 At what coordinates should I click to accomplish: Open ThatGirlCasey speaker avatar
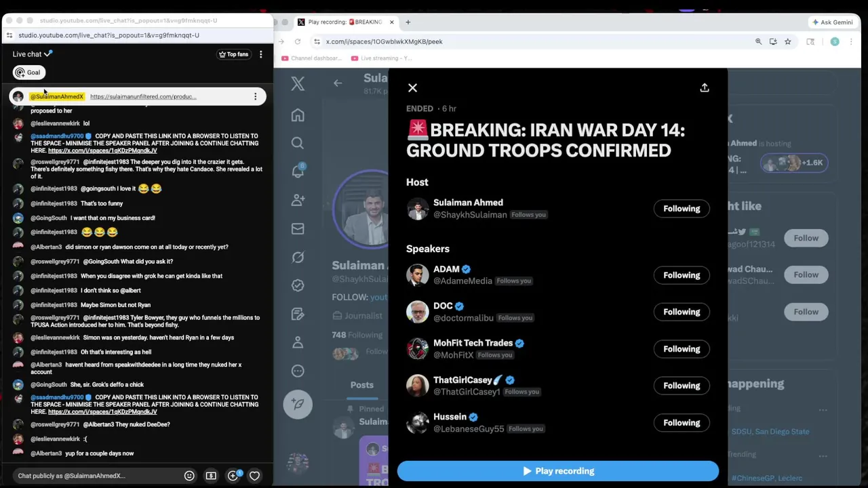click(418, 386)
